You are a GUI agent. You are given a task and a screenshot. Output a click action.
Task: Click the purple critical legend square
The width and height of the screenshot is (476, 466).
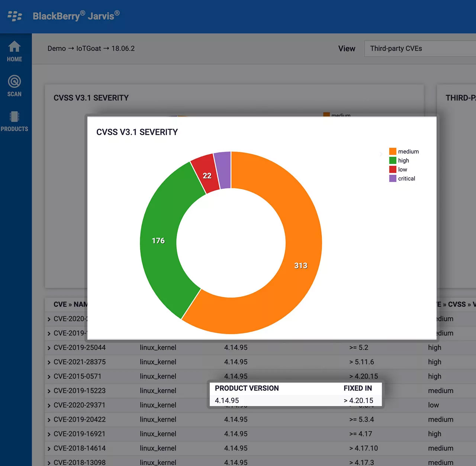click(393, 178)
